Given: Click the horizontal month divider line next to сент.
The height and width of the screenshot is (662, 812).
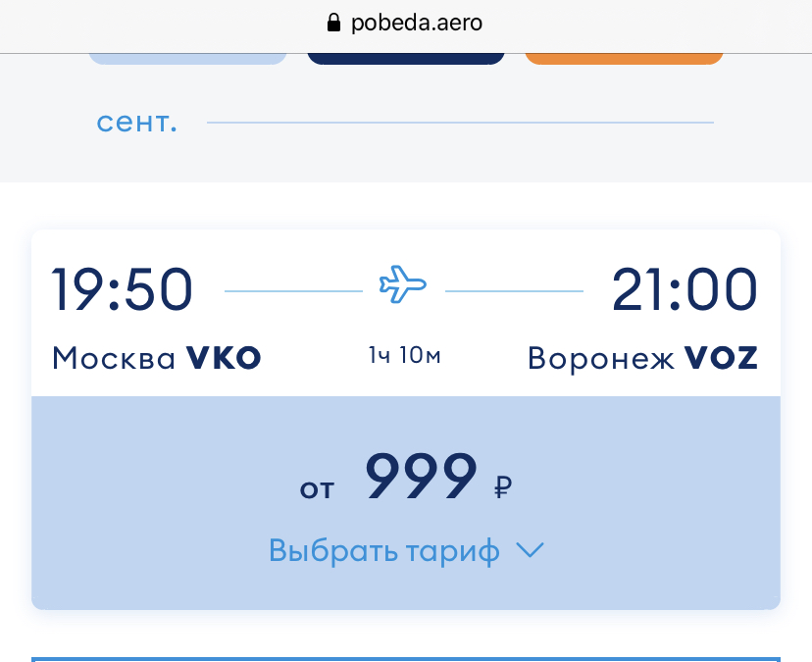Looking at the screenshot, I should 460,123.
